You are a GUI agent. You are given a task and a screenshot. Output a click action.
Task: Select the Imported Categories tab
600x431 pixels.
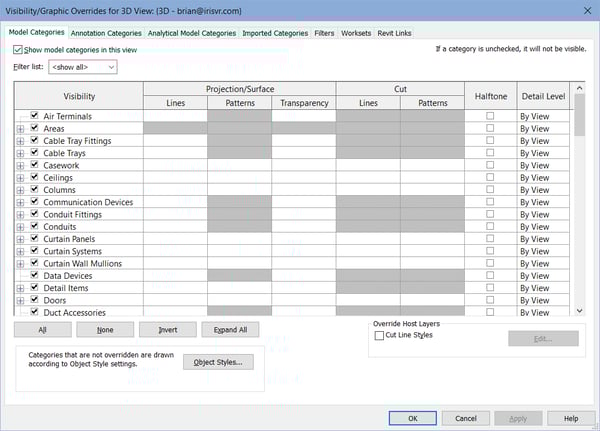tap(275, 33)
